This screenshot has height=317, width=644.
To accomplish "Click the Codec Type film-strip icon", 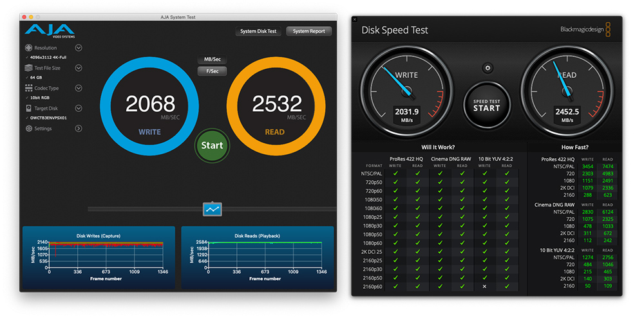I will click(x=29, y=88).
